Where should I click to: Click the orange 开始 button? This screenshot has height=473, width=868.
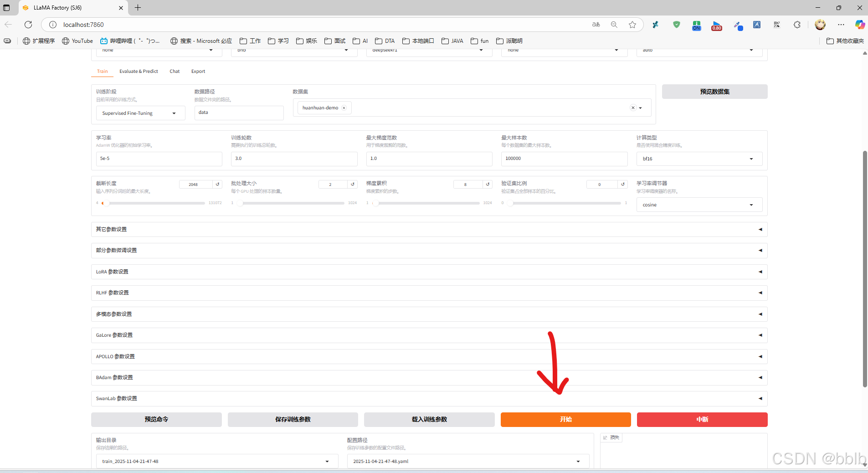(x=565, y=419)
